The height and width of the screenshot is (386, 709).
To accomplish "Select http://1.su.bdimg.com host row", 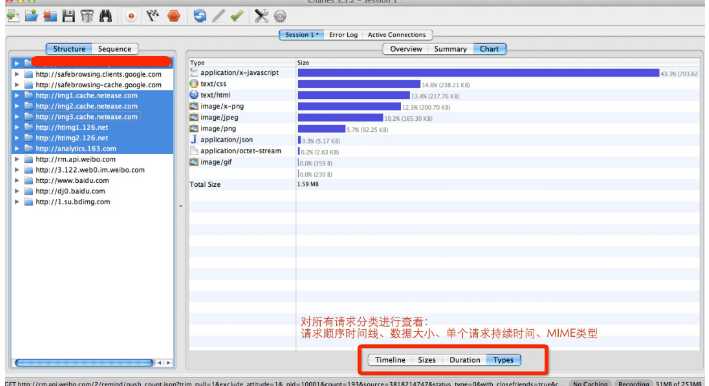I will click(92, 202).
